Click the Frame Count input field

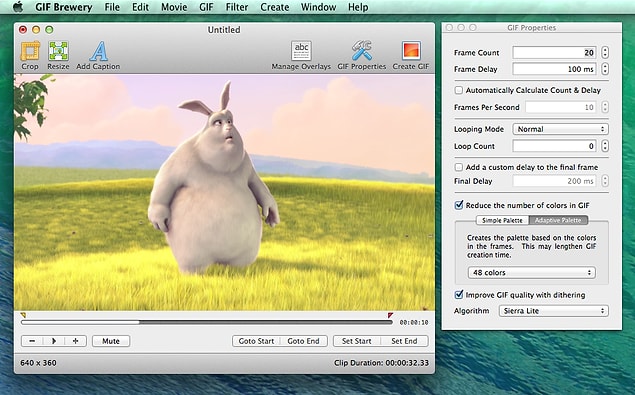point(554,52)
